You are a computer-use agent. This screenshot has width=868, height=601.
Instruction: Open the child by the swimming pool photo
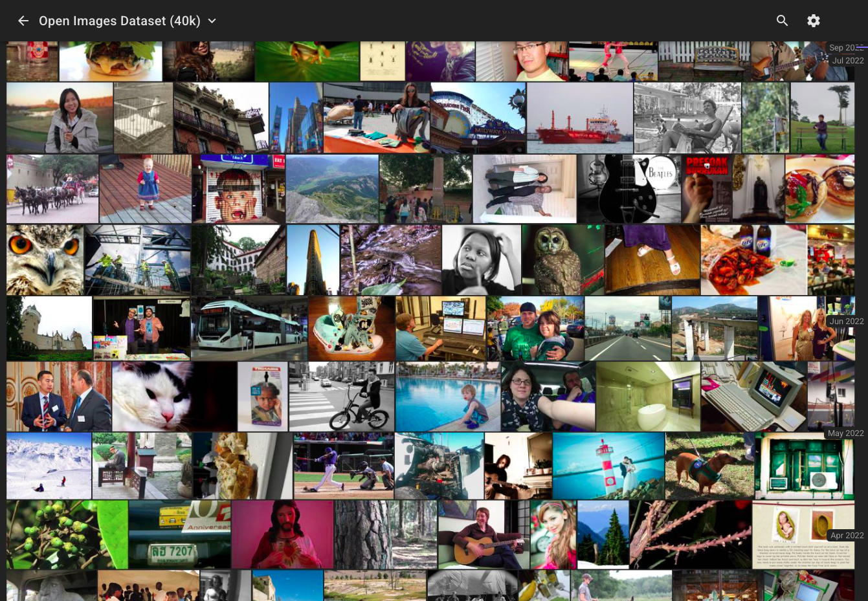tap(448, 397)
